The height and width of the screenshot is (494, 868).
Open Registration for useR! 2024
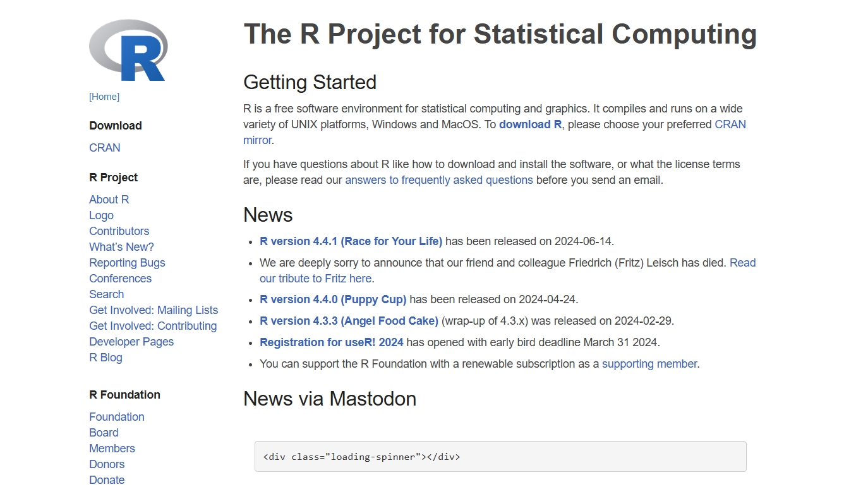coord(332,342)
